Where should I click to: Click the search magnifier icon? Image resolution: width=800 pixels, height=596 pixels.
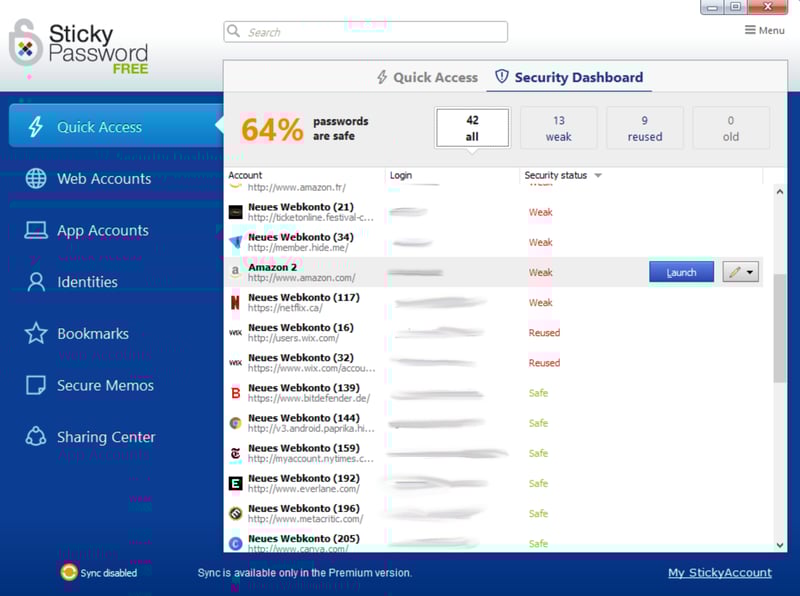[234, 31]
